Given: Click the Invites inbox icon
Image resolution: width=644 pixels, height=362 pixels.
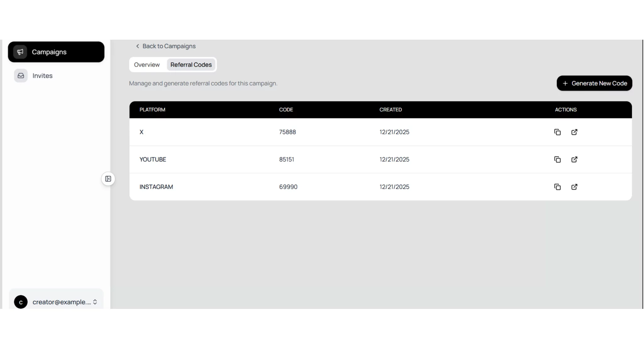Looking at the screenshot, I should point(21,76).
